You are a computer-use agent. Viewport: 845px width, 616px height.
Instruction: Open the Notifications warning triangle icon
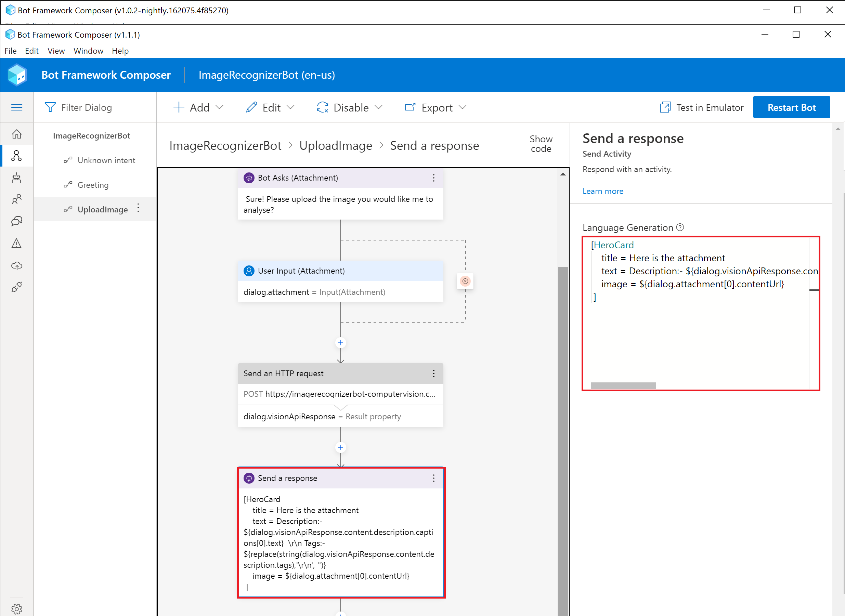[x=17, y=244]
